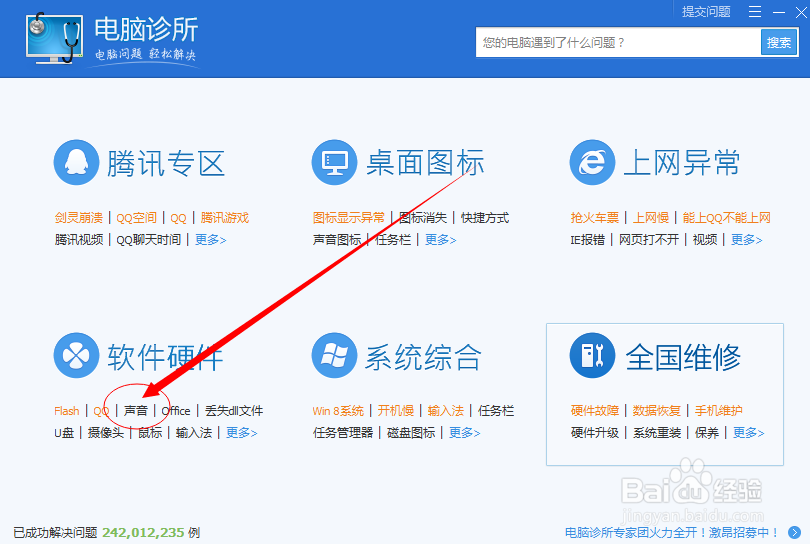Click the 上网异常 heading text
This screenshot has height=544, width=810.
682,163
